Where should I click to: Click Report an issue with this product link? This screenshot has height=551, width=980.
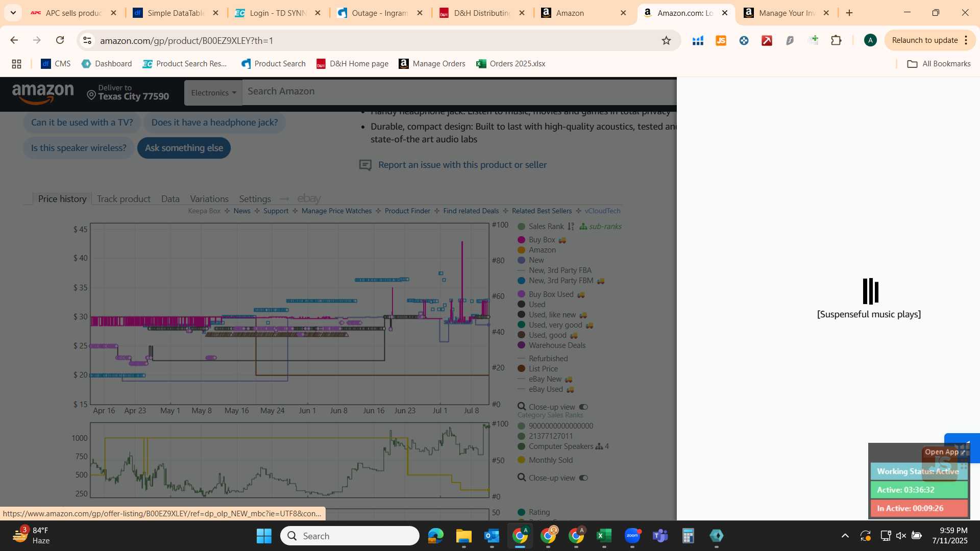[462, 165]
